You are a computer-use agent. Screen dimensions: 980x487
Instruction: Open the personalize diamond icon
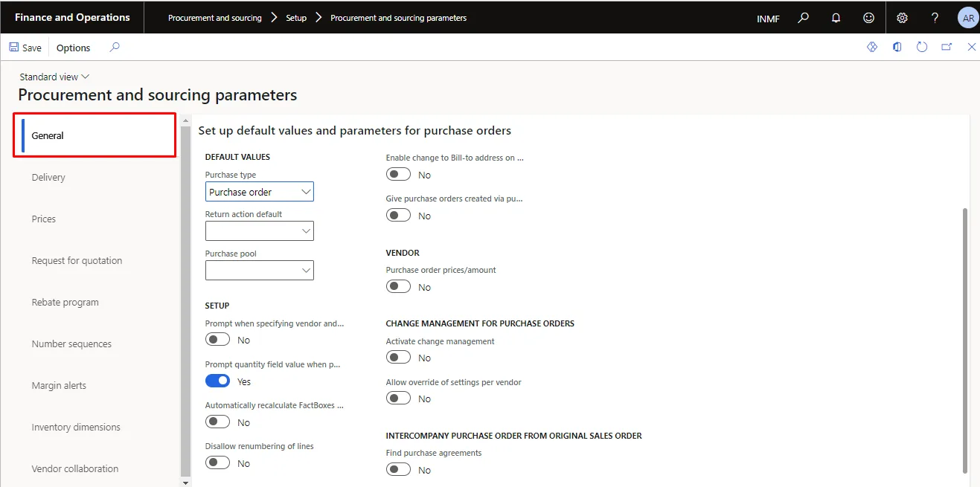872,47
